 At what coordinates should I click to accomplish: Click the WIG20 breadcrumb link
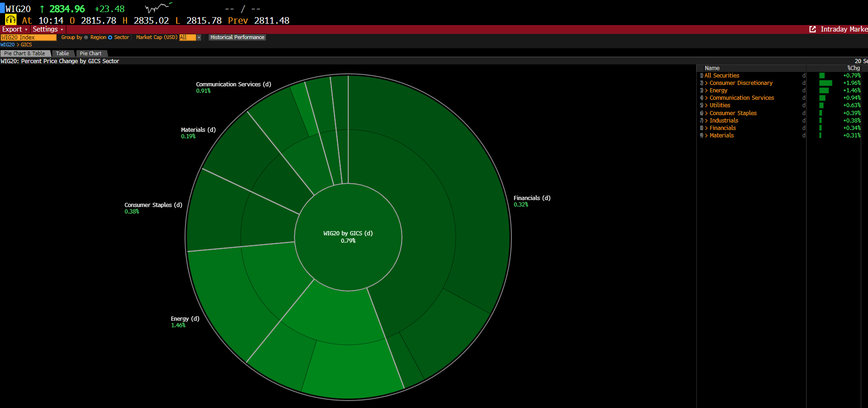(7, 45)
